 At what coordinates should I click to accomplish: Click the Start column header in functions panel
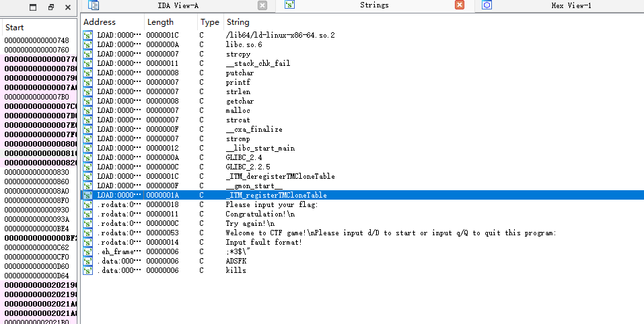pyautogui.click(x=14, y=28)
